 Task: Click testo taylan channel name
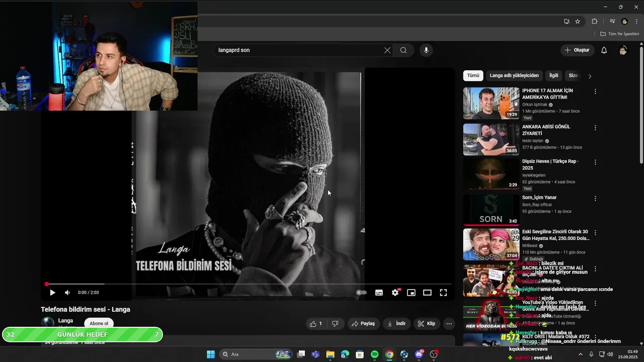pyautogui.click(x=533, y=141)
